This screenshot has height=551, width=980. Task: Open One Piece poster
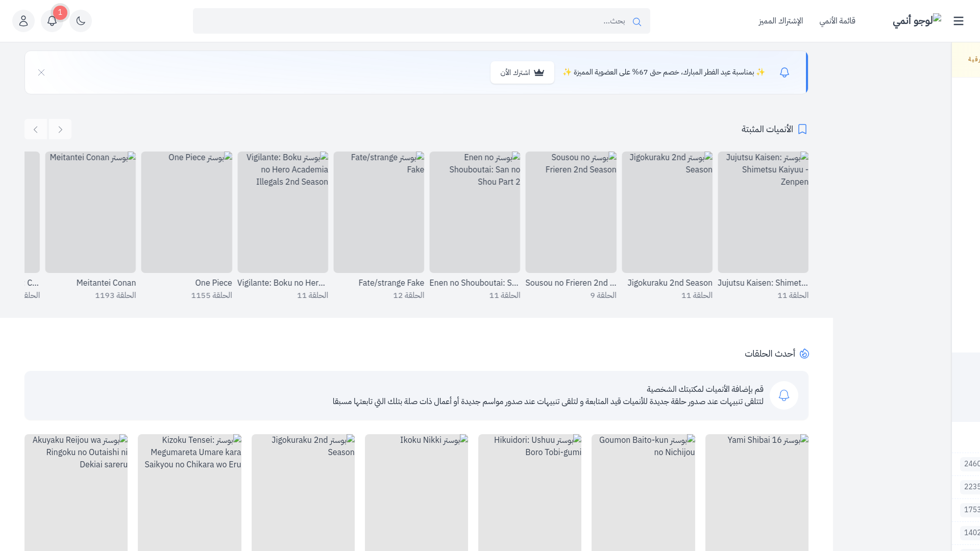point(187,212)
